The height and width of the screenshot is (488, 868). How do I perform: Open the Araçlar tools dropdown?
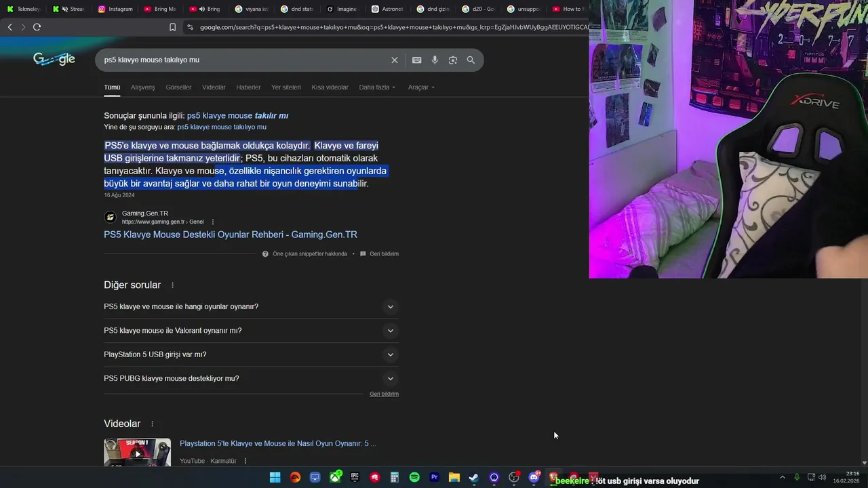coord(421,87)
